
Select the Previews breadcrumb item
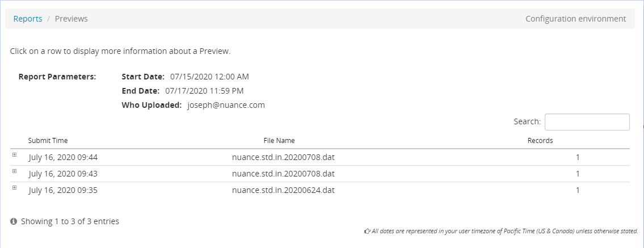[x=71, y=19]
